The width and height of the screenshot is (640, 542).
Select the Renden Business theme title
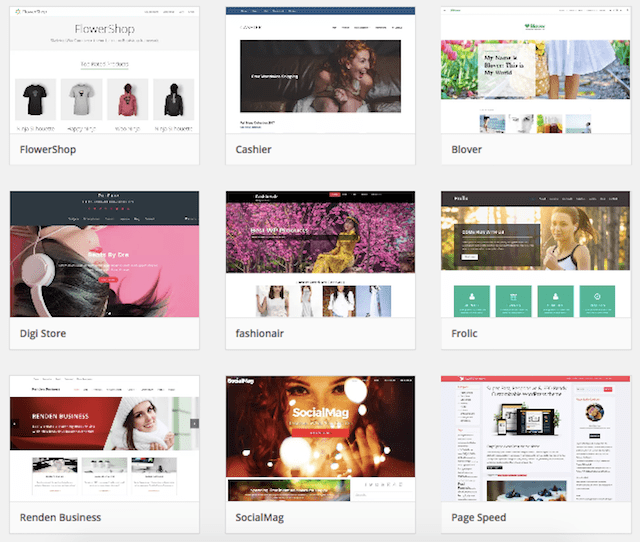(60, 517)
